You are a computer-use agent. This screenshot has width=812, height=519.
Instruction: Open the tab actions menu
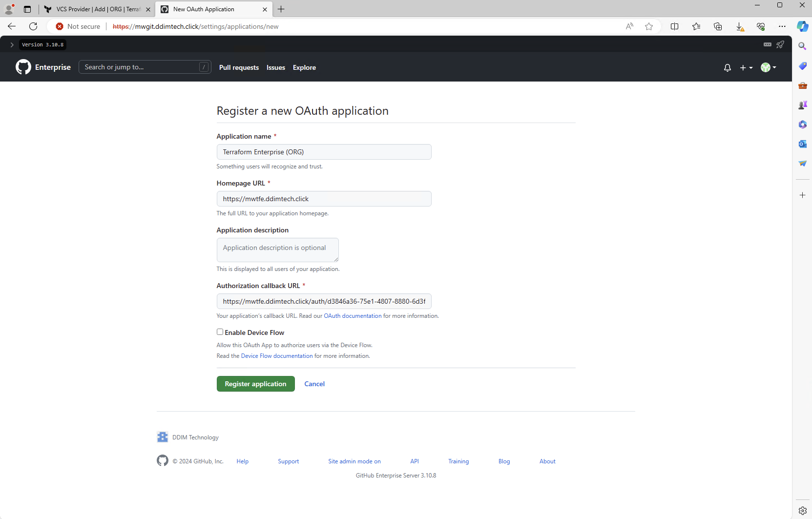pos(27,9)
